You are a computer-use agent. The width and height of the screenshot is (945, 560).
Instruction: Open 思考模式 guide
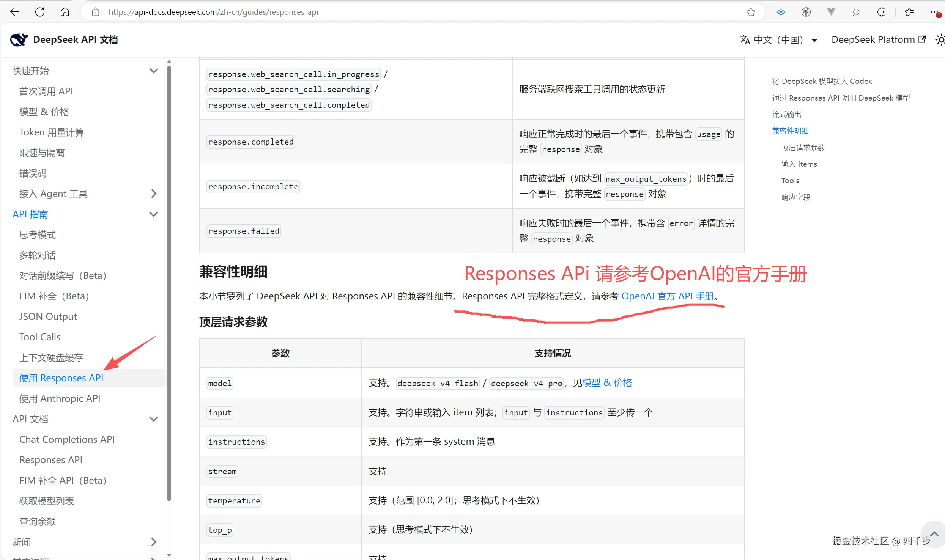pos(37,234)
